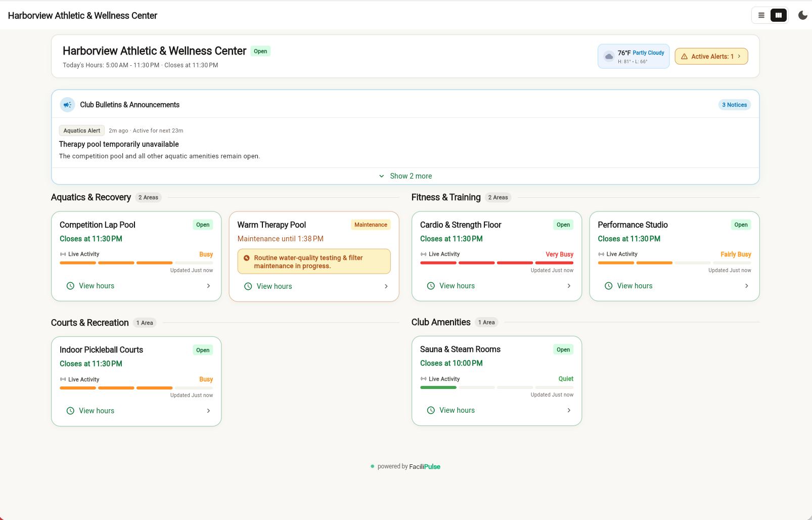Expand Active Alerts chevron arrow
812x520 pixels.
coord(739,56)
